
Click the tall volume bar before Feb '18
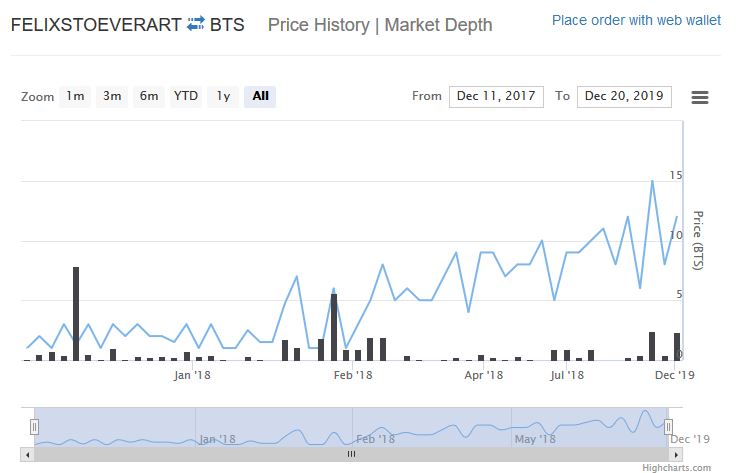coord(334,327)
